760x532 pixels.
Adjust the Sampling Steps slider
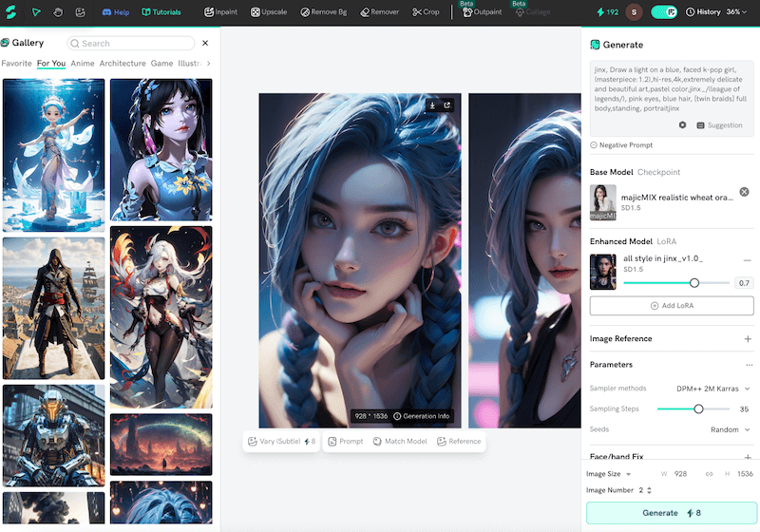tap(698, 408)
